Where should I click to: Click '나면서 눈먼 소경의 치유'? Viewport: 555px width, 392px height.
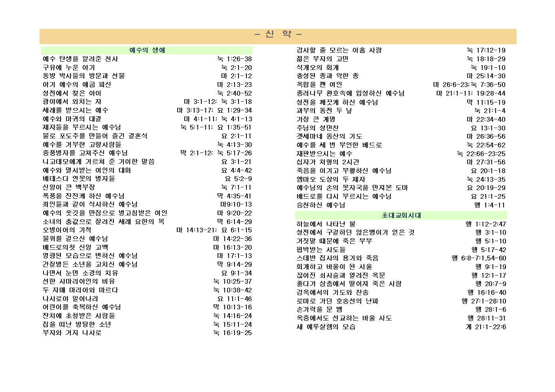(x=80, y=273)
